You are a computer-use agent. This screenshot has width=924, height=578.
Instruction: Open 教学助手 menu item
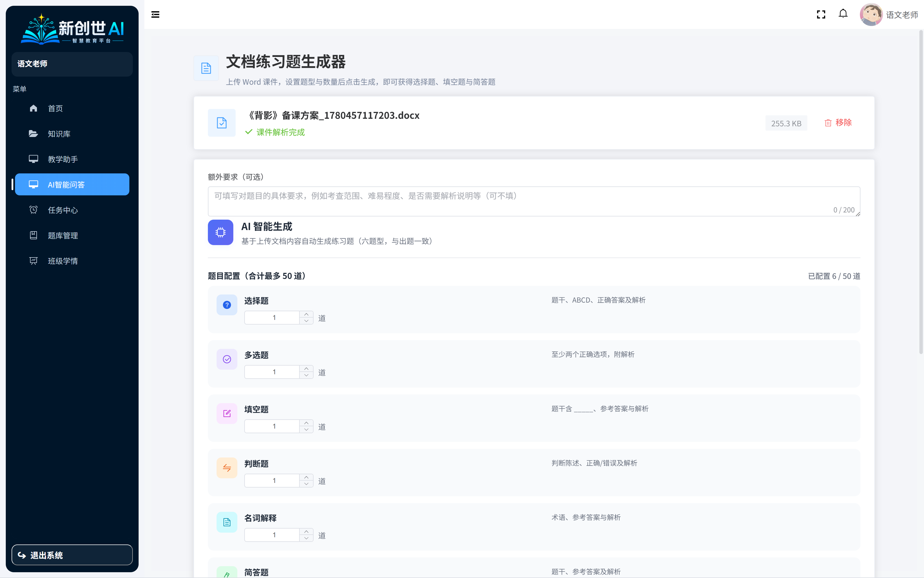[72, 159]
